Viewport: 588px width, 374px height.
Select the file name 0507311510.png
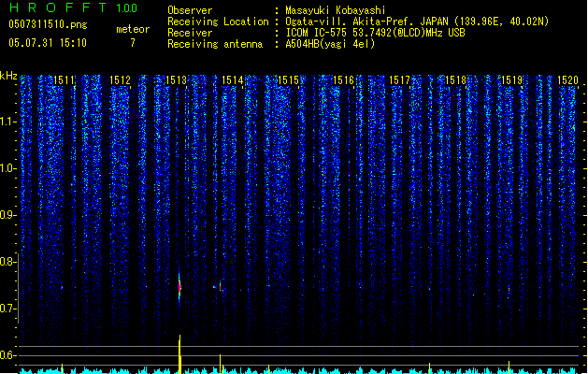click(x=48, y=24)
